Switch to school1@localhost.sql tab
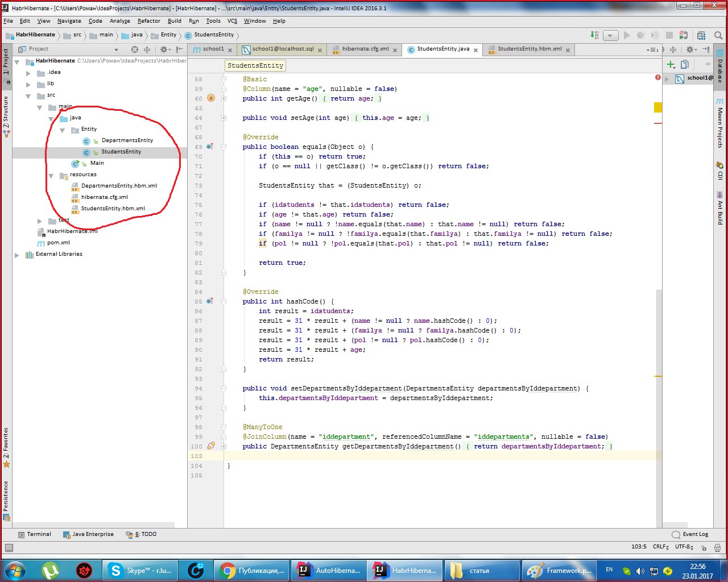728x582 pixels. point(283,49)
